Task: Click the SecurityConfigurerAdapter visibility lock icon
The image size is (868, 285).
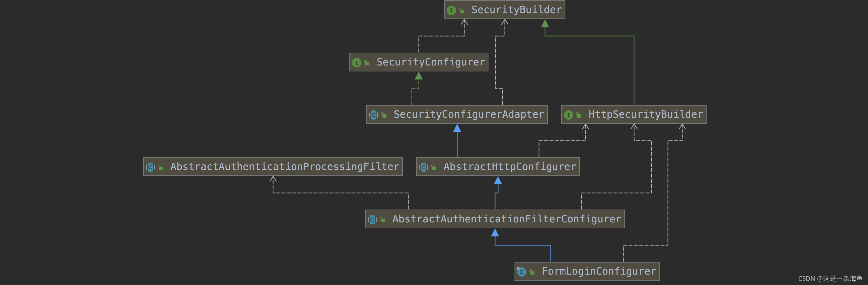Action: click(384, 115)
